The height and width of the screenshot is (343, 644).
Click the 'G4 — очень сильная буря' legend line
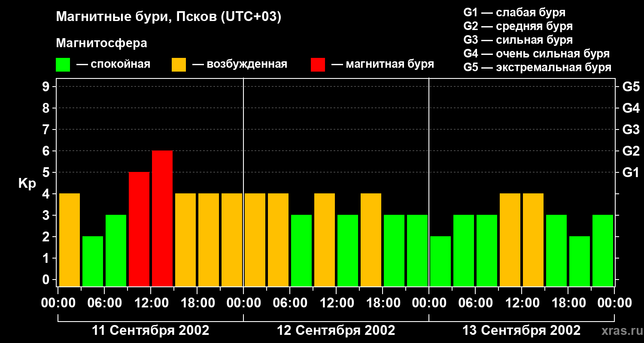(536, 54)
